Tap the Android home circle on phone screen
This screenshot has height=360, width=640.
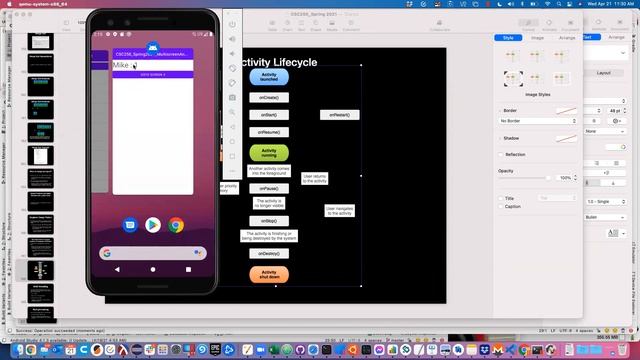(x=153, y=269)
